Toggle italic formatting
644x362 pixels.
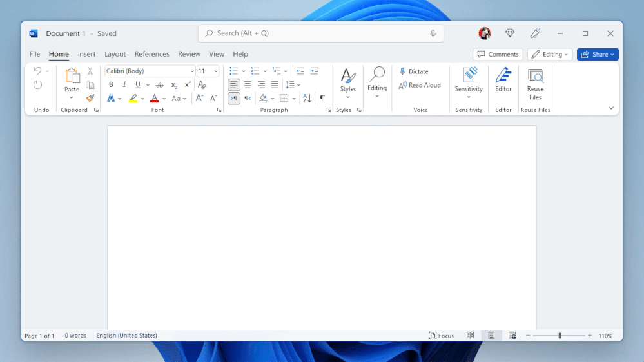pos(124,84)
